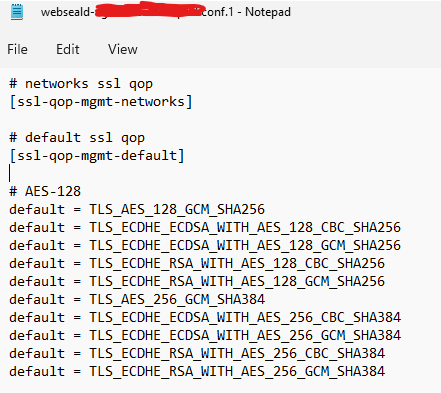Image resolution: width=441 pixels, height=393 pixels.
Task: Click the Notepad app icon in title bar
Action: coord(17,12)
